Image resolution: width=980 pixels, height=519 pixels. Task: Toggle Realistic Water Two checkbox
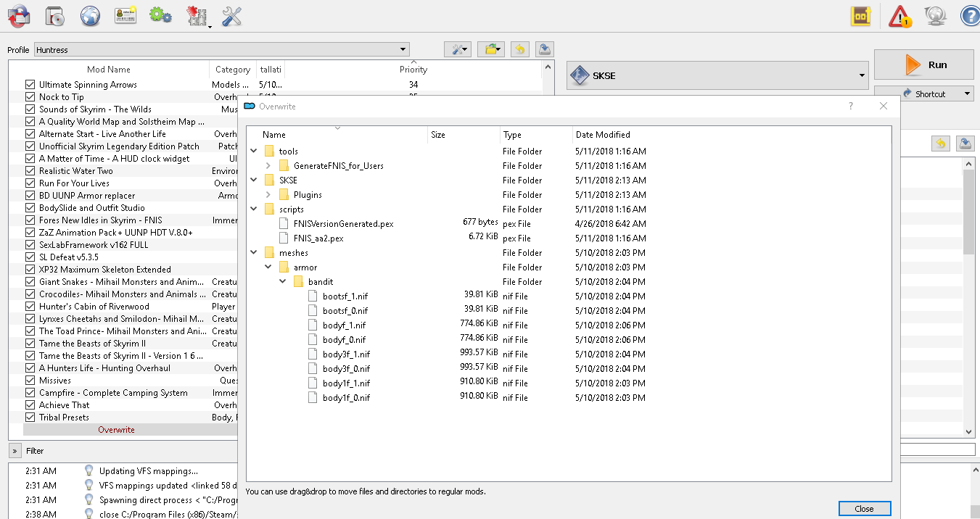(x=30, y=171)
